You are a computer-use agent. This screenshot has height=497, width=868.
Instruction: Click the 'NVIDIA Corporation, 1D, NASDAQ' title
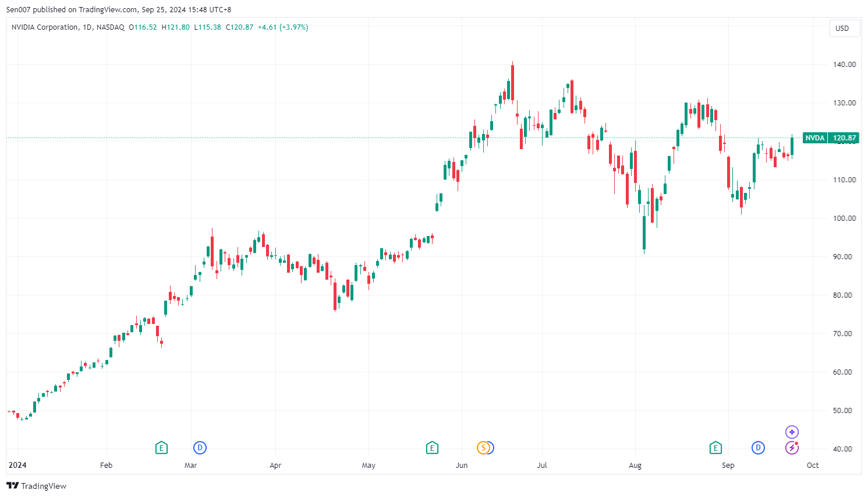pos(68,27)
